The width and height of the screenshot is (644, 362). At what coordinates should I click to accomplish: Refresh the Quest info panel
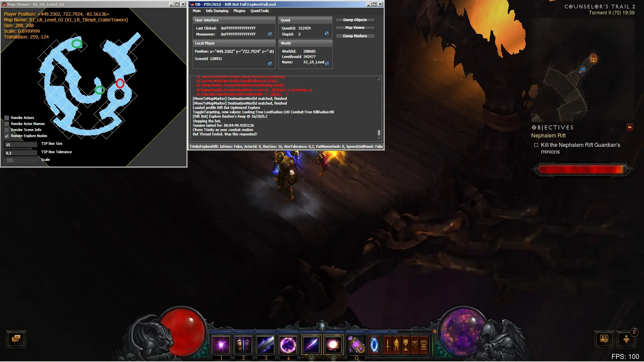(x=327, y=34)
